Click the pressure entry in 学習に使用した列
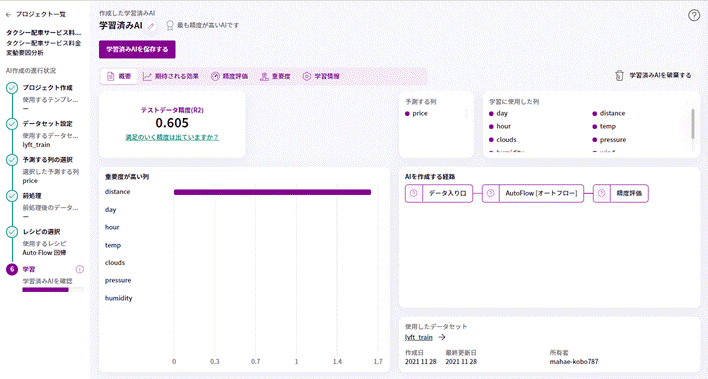Viewport: 708px width, 379px height. click(609, 140)
